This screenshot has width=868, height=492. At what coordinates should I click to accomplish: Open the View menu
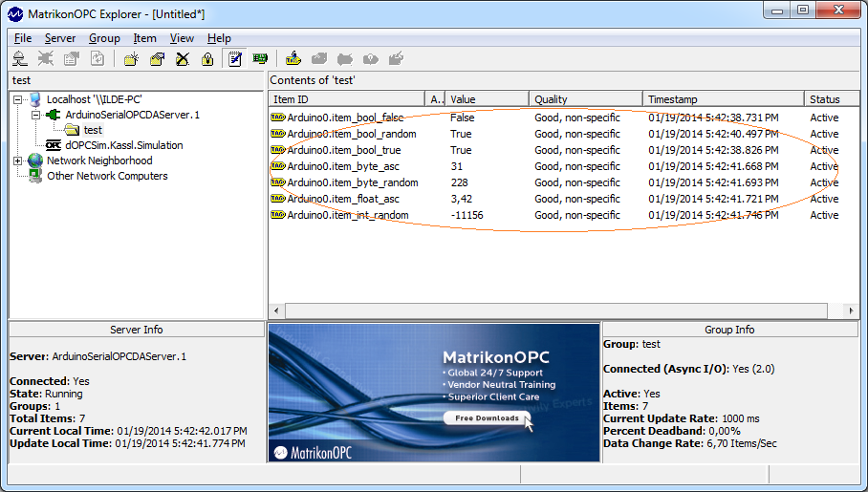point(182,38)
